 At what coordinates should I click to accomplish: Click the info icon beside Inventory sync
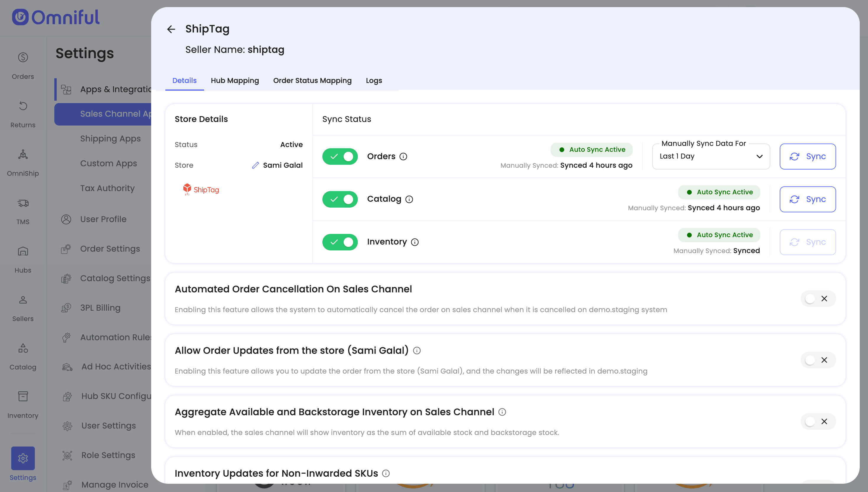point(415,242)
